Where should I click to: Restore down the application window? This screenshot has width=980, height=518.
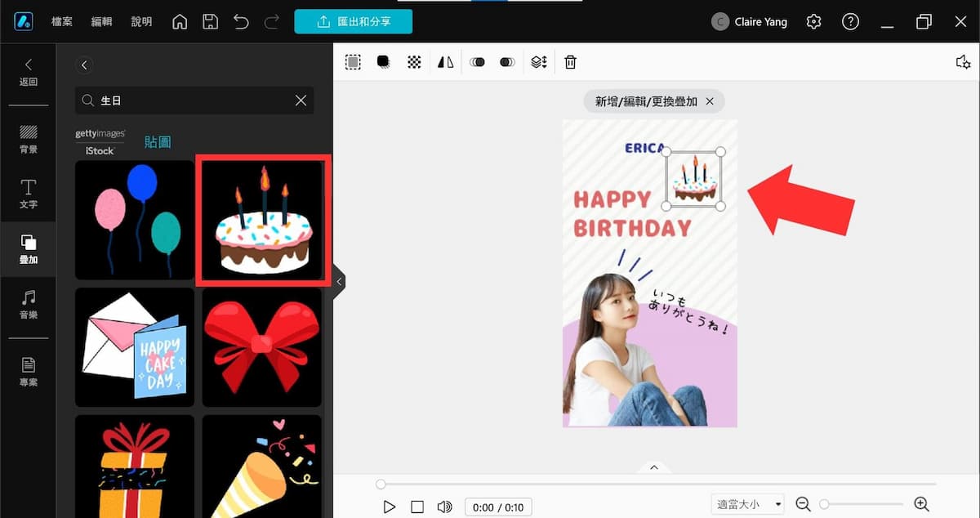924,22
